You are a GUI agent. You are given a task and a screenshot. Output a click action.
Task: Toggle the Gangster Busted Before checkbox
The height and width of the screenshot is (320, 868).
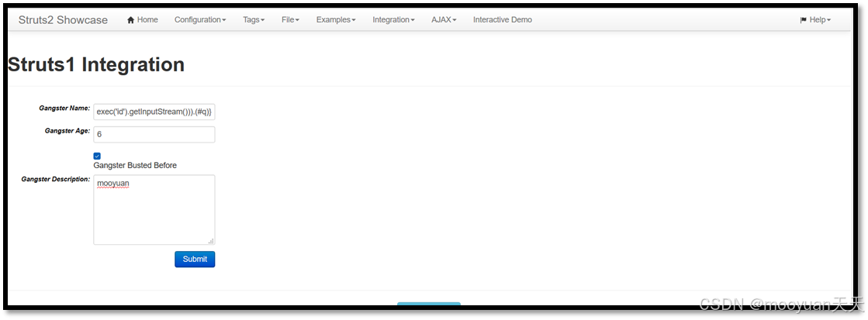click(x=97, y=156)
